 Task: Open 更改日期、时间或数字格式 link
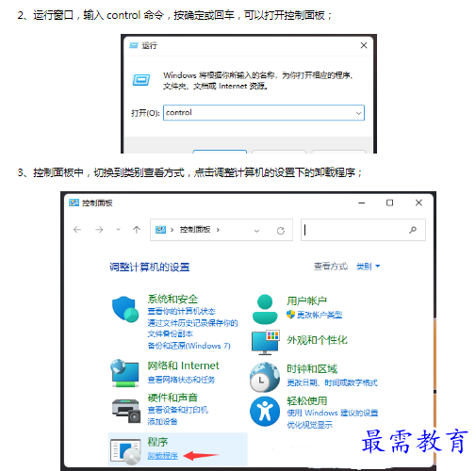tap(332, 382)
